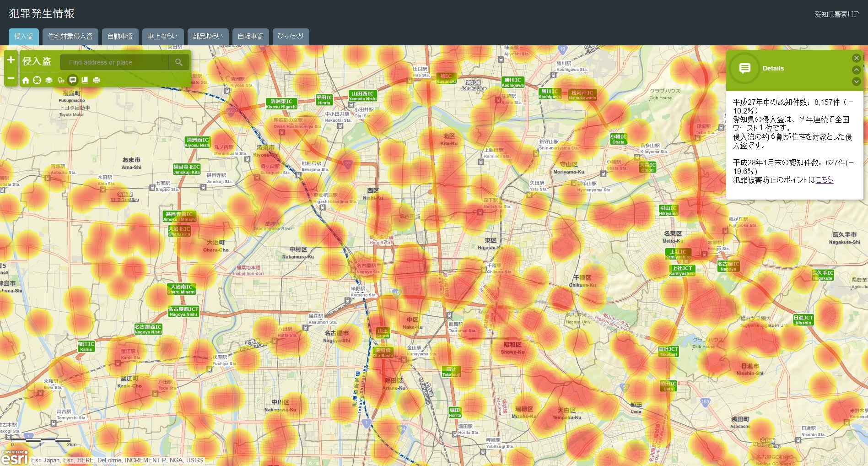Click the Find address or place field
The height and width of the screenshot is (466, 868).
point(117,62)
